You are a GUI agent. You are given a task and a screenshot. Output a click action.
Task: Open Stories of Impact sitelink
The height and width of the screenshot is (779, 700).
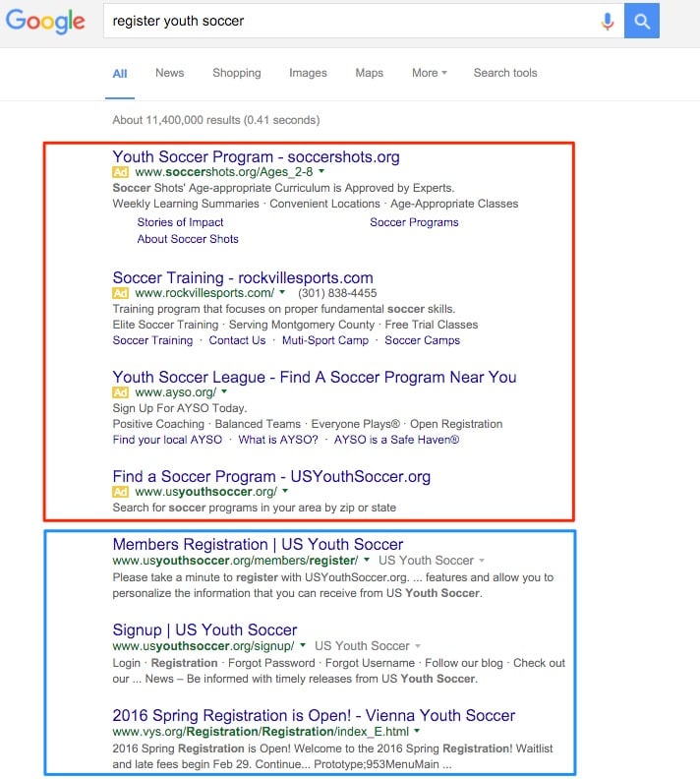pos(180,222)
